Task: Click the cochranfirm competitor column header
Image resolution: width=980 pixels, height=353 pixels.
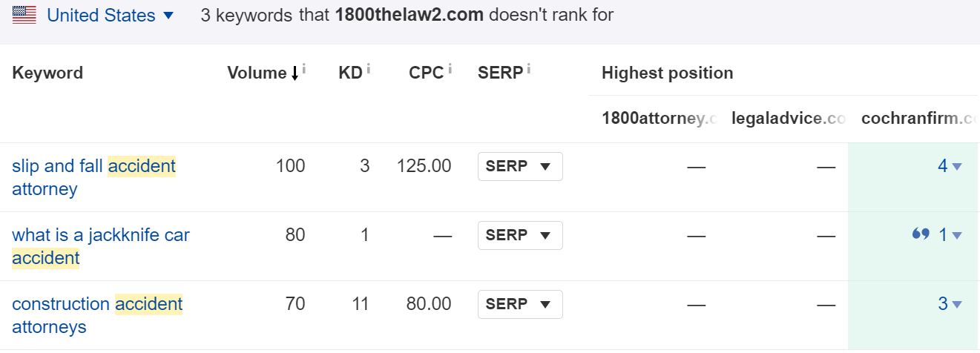Action: click(920, 118)
